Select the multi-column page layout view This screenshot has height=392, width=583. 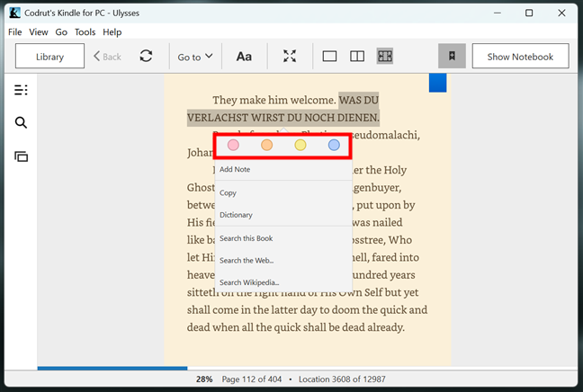coord(385,57)
